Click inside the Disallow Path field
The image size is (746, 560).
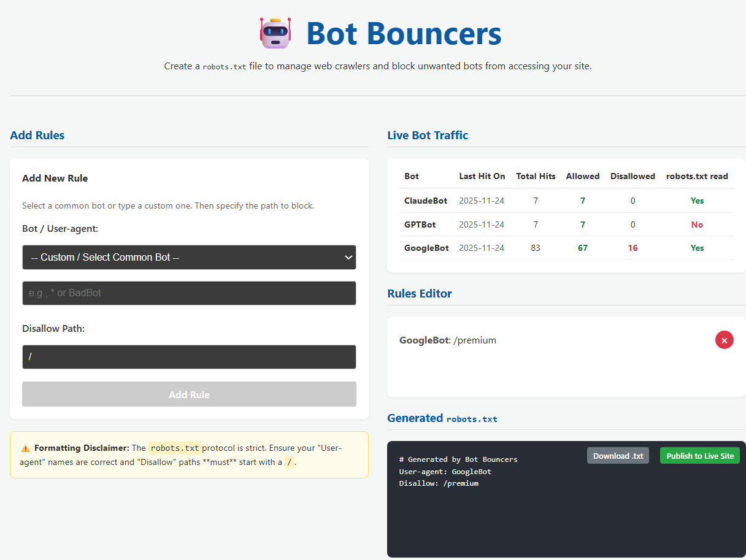click(x=189, y=357)
